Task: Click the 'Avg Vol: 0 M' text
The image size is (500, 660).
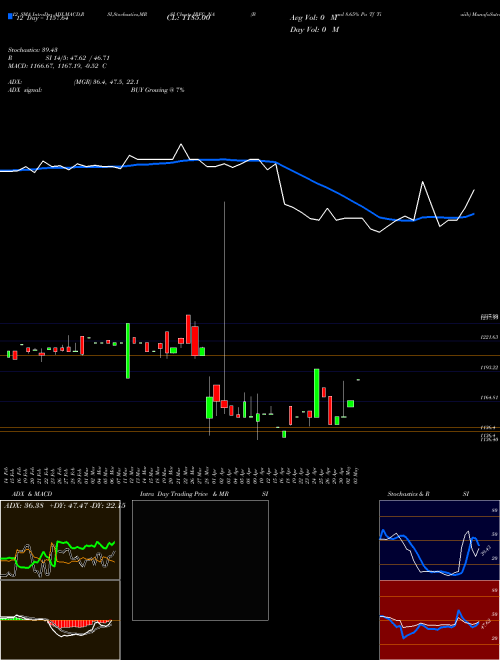Action: (x=314, y=18)
